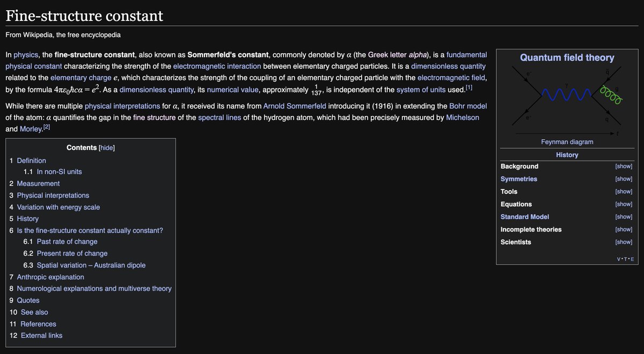Expand Incomplete theories section
Viewport: 644px width, 354px height.
624,229
